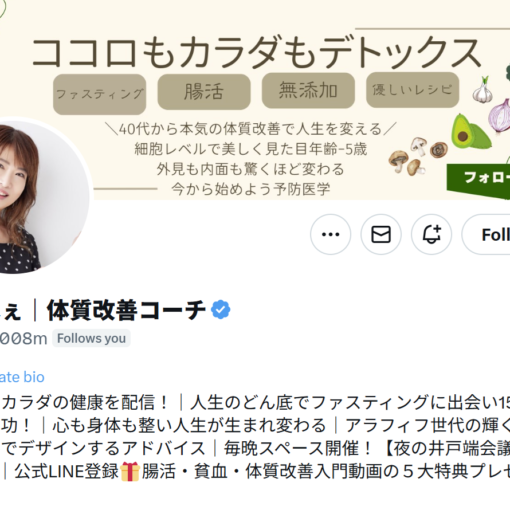Click the 体質改善コーチ display name

pos(126,310)
